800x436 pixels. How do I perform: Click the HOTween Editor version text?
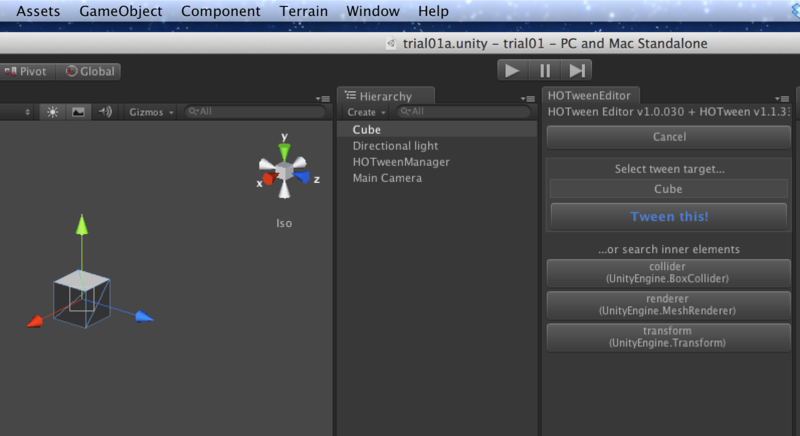click(669, 112)
